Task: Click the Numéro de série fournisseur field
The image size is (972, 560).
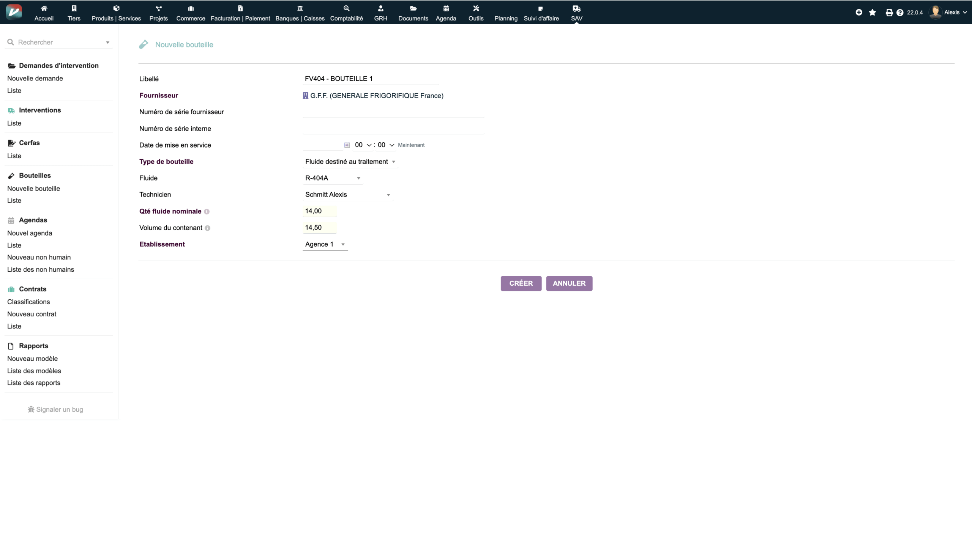Action: click(393, 112)
